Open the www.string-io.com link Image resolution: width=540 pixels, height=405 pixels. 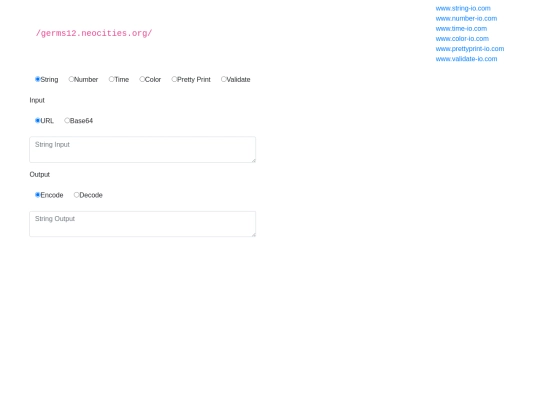tap(463, 8)
